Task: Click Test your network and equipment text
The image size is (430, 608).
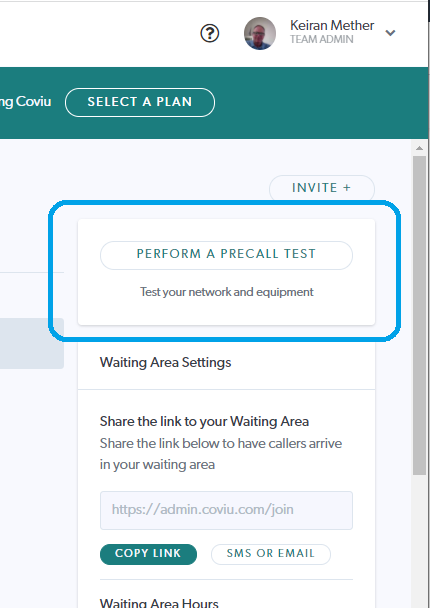Action: point(226,292)
